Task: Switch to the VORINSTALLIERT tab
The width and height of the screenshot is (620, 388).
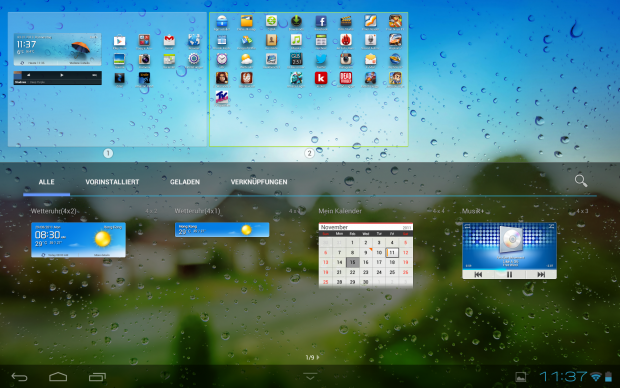Action: (112, 182)
